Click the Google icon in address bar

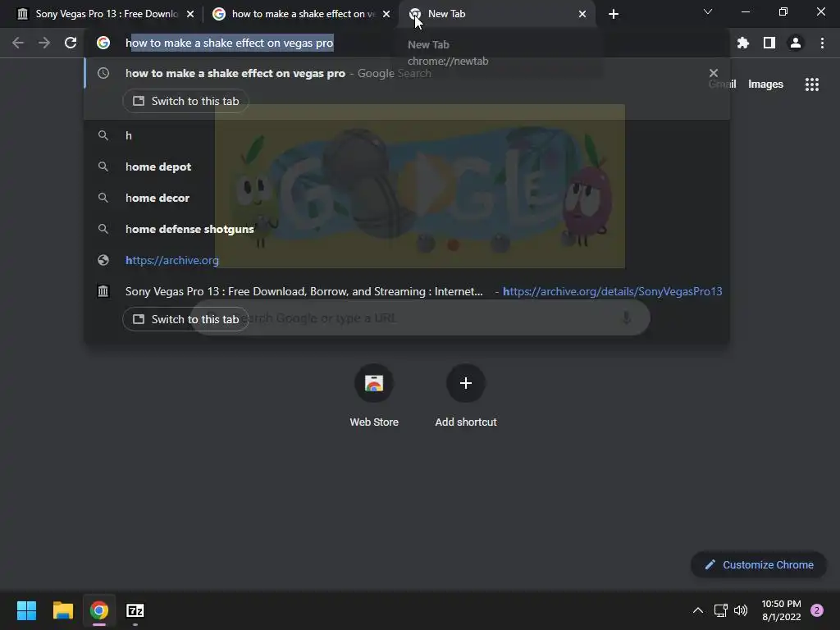click(103, 43)
